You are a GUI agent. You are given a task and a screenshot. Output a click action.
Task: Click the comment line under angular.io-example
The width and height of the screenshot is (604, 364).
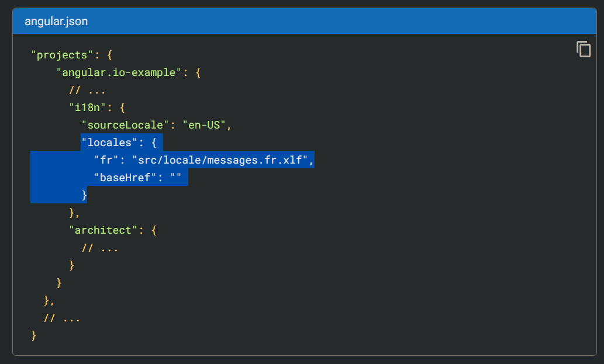pyautogui.click(x=88, y=90)
